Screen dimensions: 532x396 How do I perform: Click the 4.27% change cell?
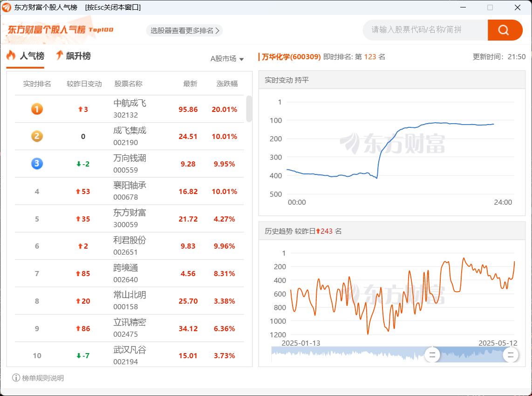coord(224,219)
